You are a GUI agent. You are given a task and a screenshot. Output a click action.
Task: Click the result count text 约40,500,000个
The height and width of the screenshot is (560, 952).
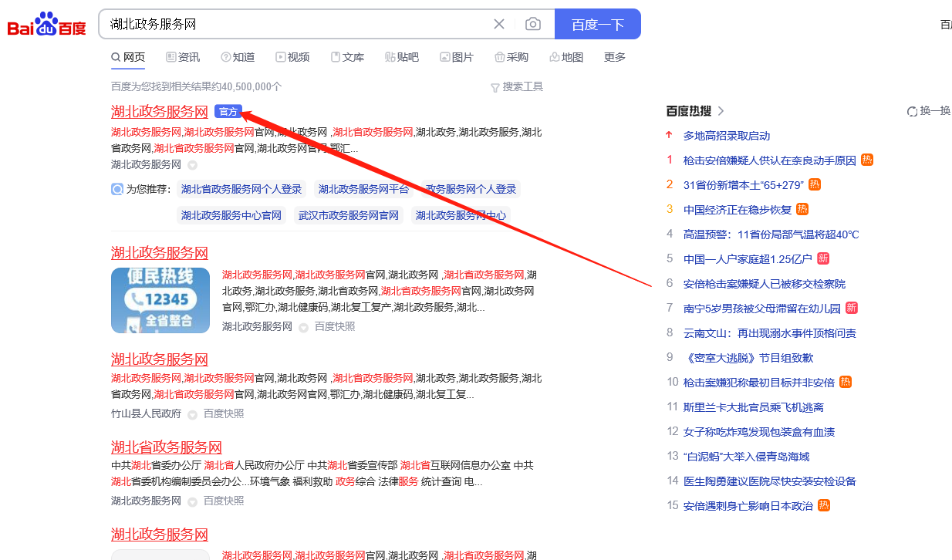coord(247,87)
